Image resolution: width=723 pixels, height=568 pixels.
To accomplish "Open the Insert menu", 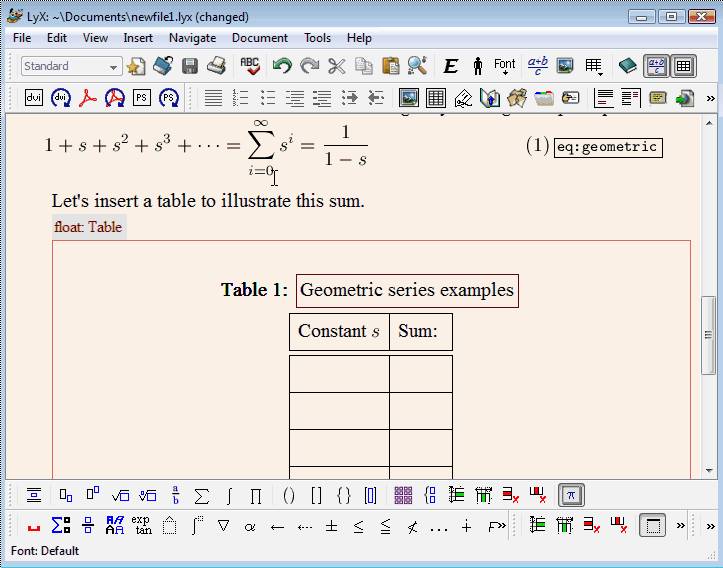I will [138, 38].
